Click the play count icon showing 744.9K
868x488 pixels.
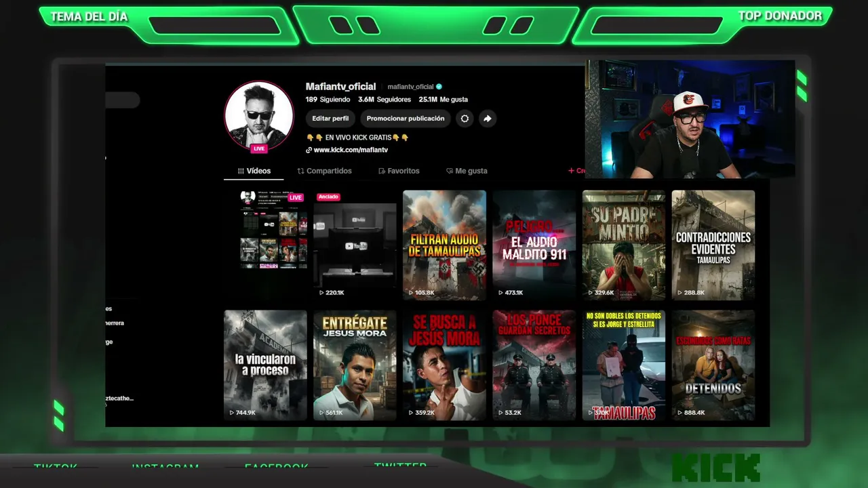232,413
